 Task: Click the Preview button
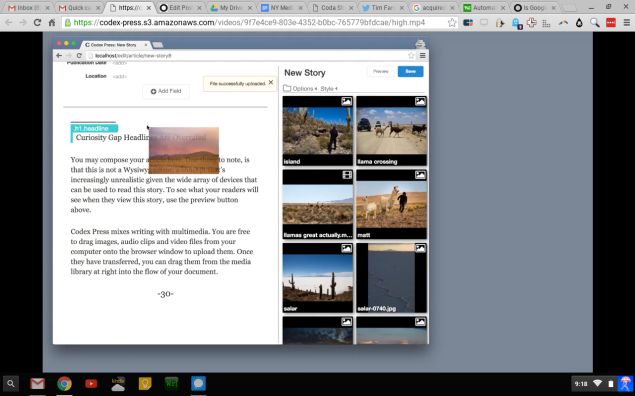[x=381, y=71]
